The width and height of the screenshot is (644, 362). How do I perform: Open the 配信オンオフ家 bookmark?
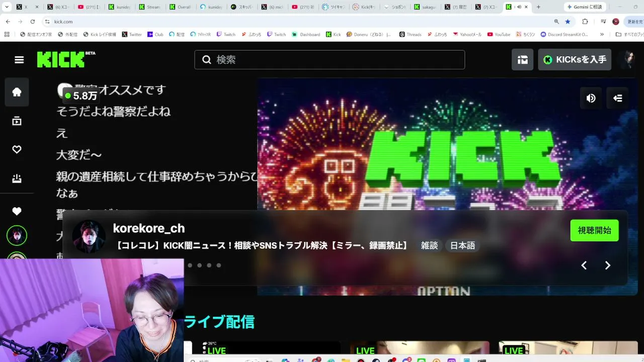(x=36, y=35)
